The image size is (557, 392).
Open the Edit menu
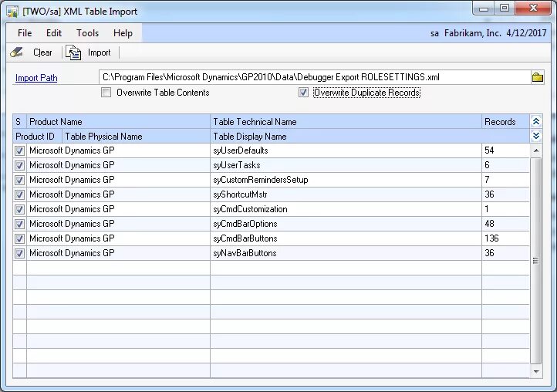54,33
